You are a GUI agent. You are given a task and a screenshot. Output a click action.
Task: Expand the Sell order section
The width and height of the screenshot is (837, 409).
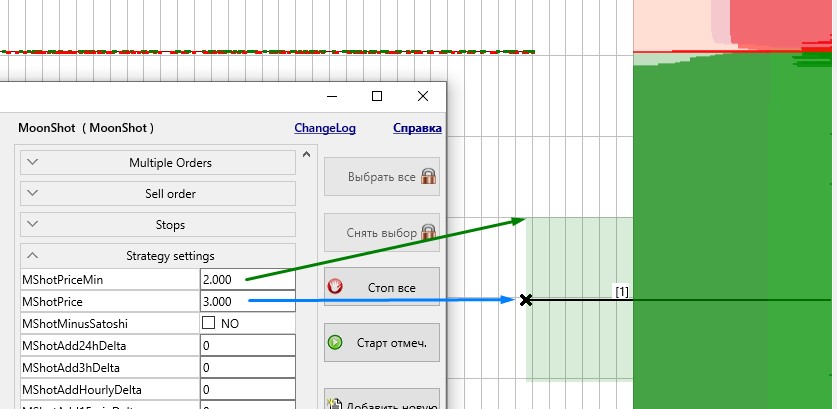[157, 193]
